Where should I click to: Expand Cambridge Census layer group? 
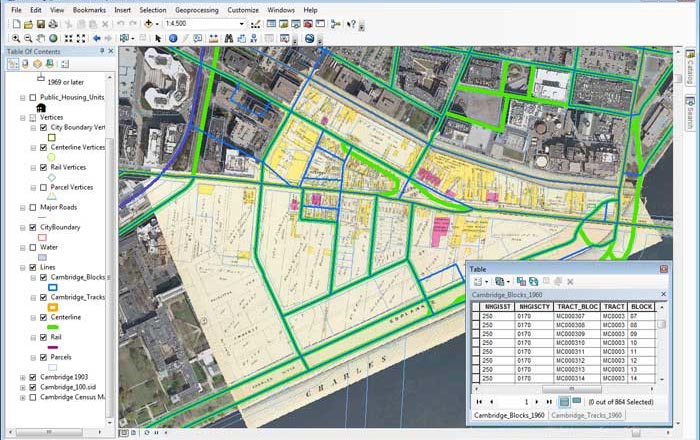[22, 398]
